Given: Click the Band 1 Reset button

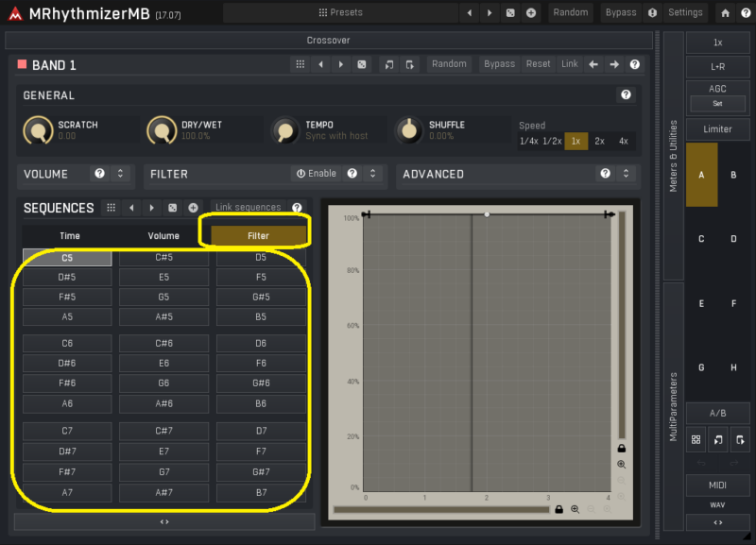Looking at the screenshot, I should (538, 64).
